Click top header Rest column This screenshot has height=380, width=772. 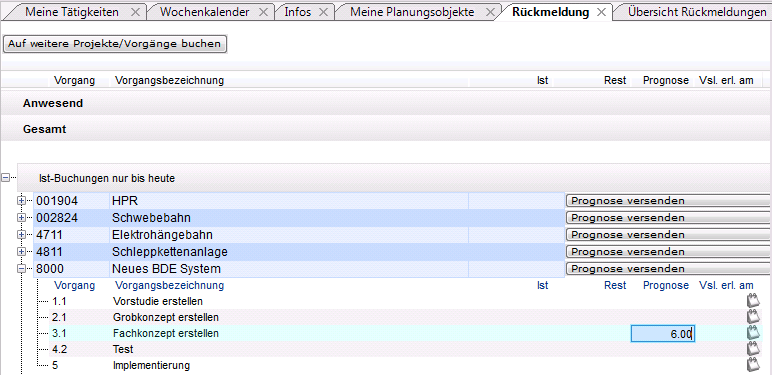[x=615, y=80]
